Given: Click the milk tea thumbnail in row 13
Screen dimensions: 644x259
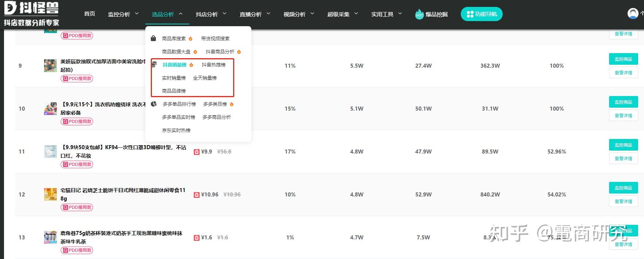Looking at the screenshot, I should (50, 237).
